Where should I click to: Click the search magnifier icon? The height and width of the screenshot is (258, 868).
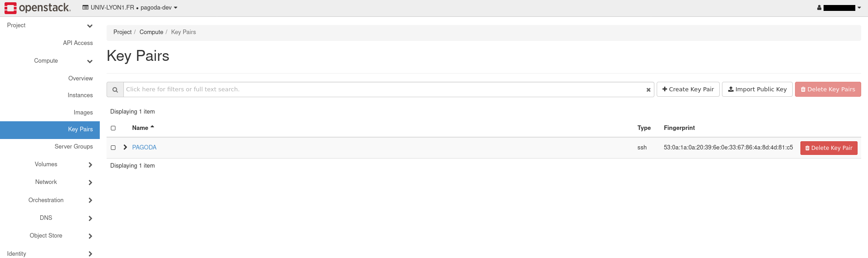click(115, 89)
